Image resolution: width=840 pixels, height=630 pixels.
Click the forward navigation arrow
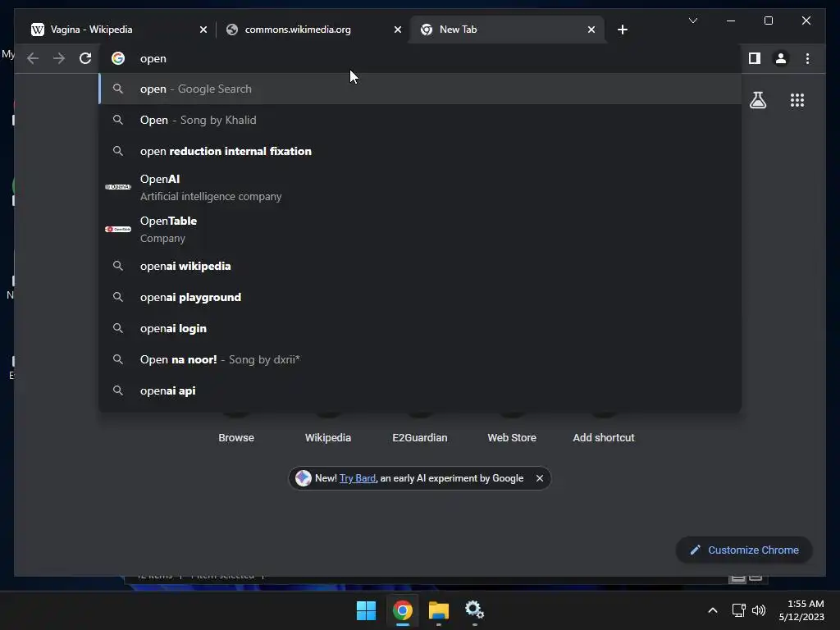[59, 58]
